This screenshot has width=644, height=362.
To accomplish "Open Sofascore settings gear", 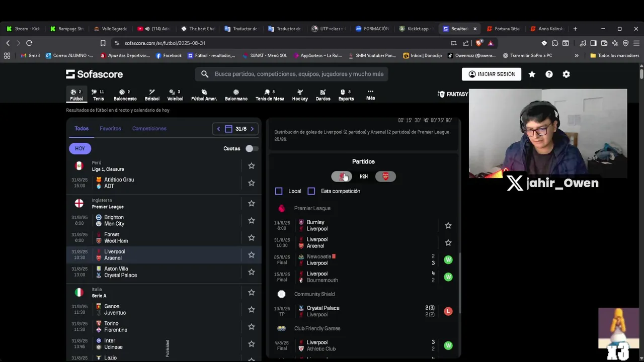I will tap(566, 74).
